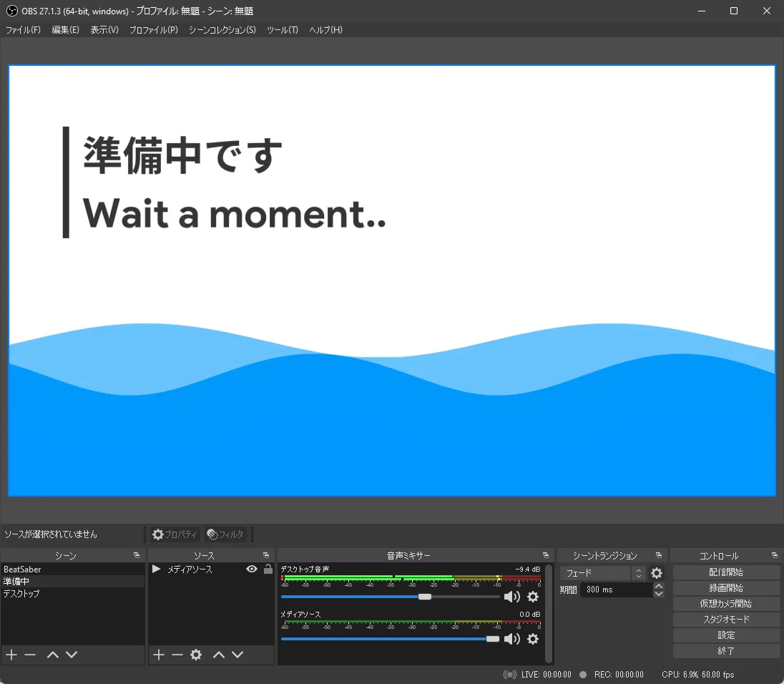Open the ツール(T) menu
This screenshot has width=784, height=684.
[x=282, y=30]
